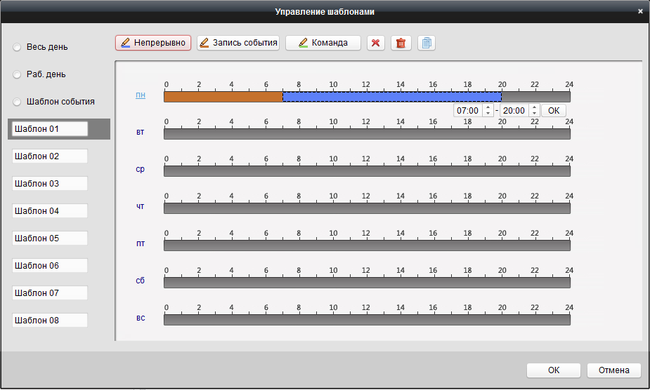The image size is (650, 390).
Task: Click the 07:00 start time field
Action: [468, 111]
